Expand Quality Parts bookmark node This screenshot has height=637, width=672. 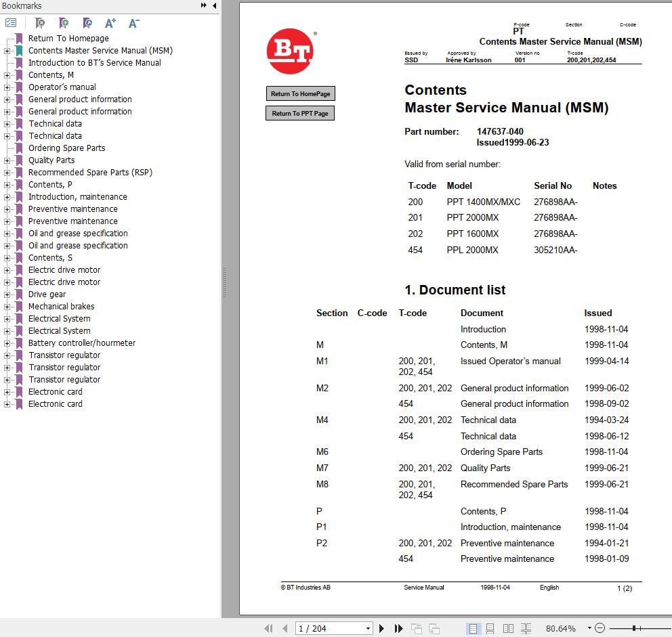click(x=7, y=160)
